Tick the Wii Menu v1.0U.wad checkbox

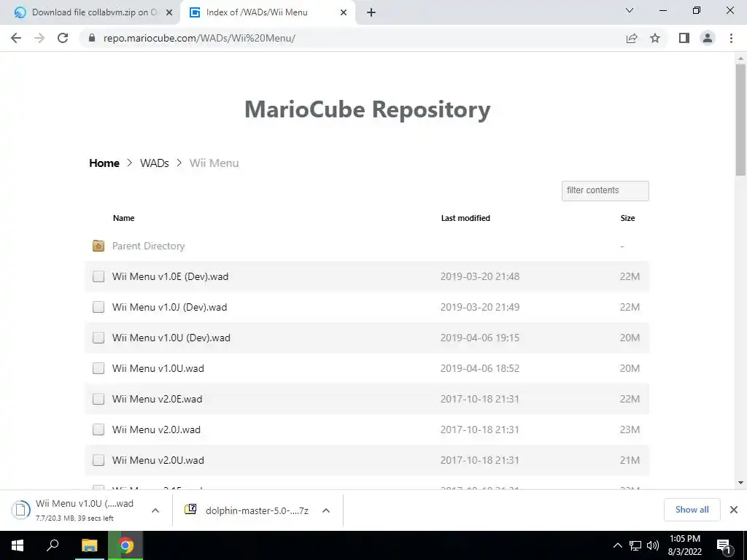tap(98, 368)
